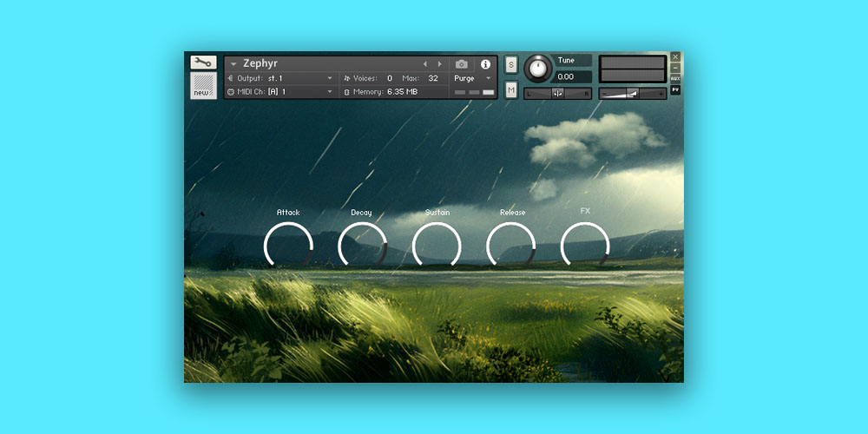Click the Max voices value field
The width and height of the screenshot is (868, 434).
coord(432,78)
